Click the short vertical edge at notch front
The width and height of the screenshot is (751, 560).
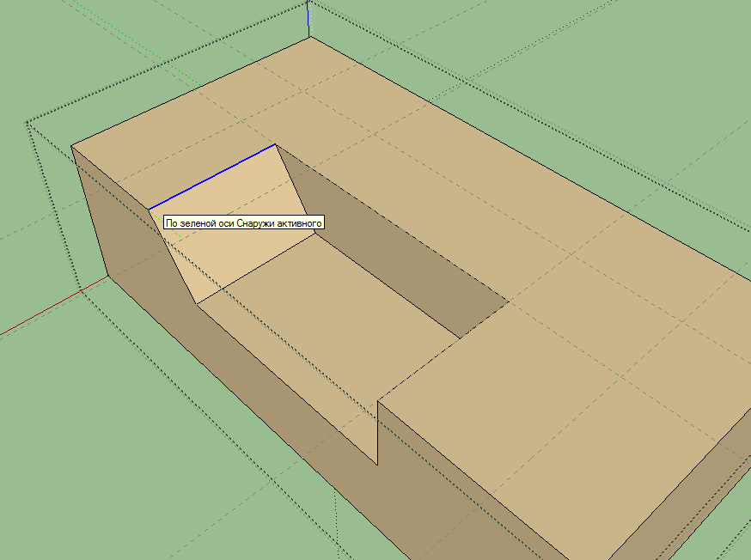click(x=378, y=432)
